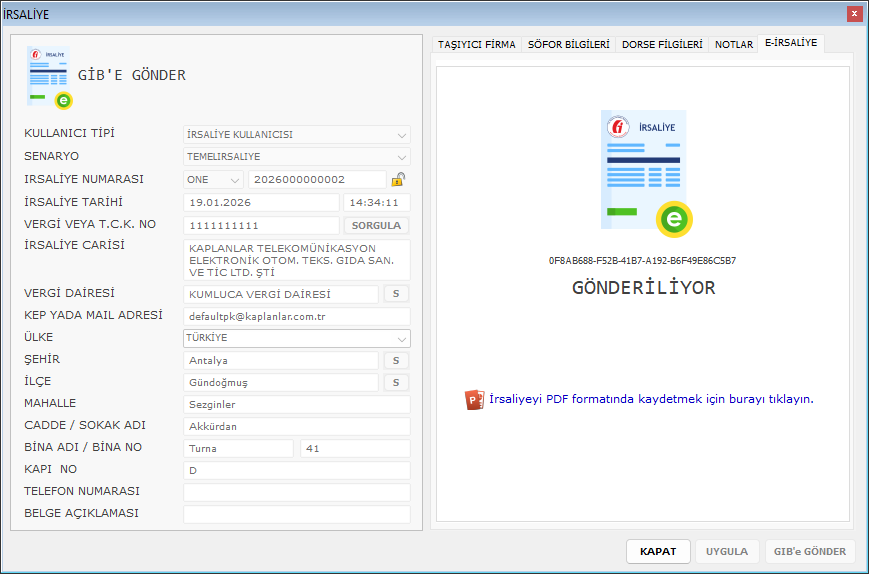Click the lock icon beside irsaliye number
Viewport: 869px width, 574px height.
[398, 180]
